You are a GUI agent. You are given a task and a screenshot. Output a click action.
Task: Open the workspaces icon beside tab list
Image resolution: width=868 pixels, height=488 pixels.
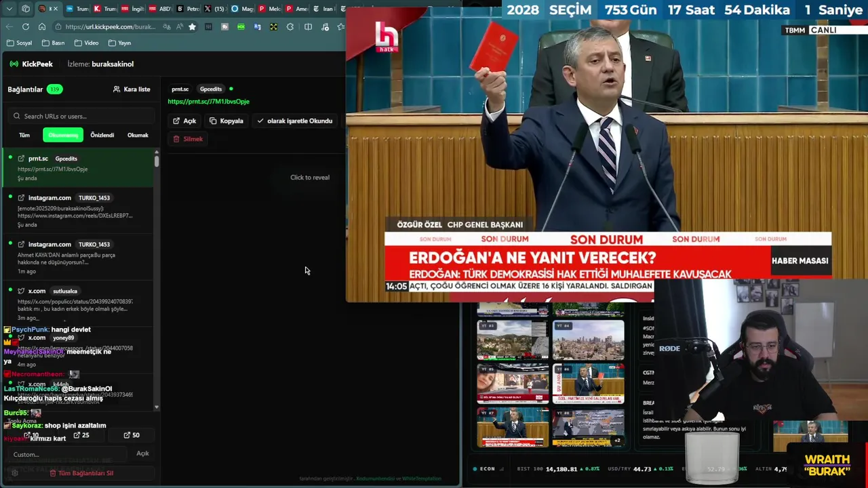[26, 9]
